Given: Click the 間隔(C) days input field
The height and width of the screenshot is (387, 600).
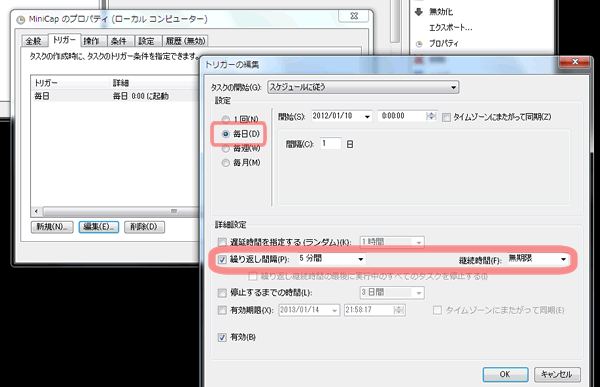Looking at the screenshot, I should (x=331, y=144).
